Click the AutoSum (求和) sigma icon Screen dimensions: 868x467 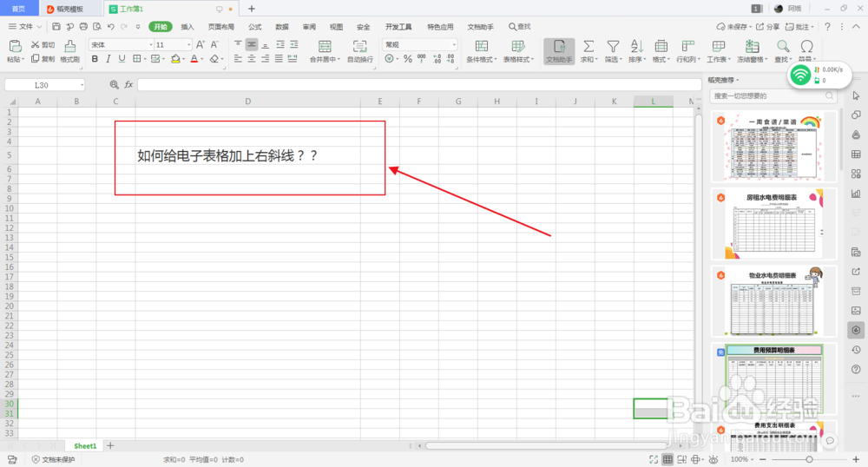[589, 47]
